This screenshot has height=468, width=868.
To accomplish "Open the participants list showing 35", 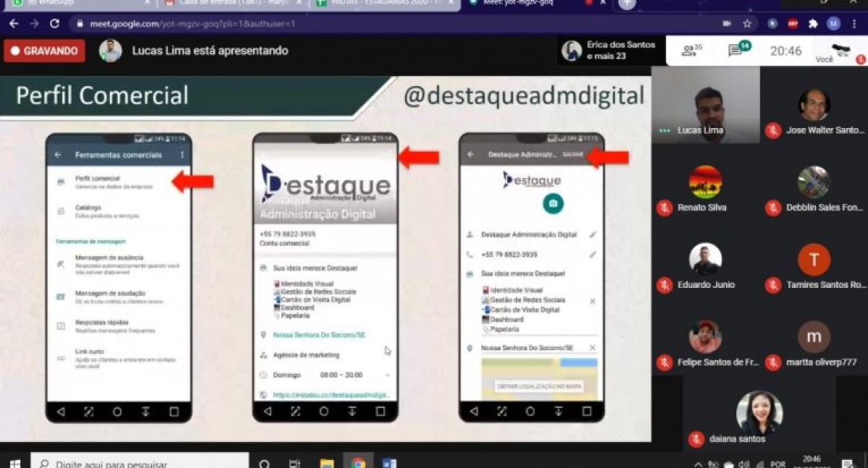I will 692,50.
